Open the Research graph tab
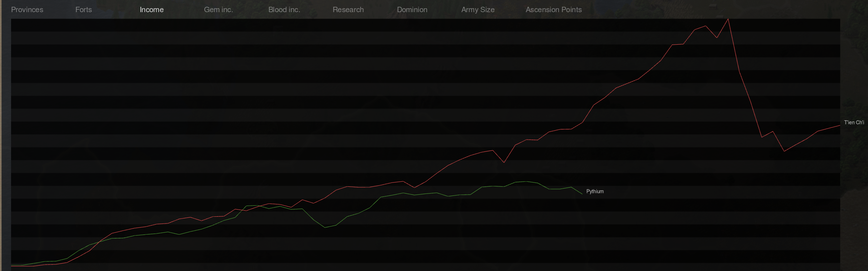Viewport: 868px width, 271px height. pyautogui.click(x=348, y=10)
